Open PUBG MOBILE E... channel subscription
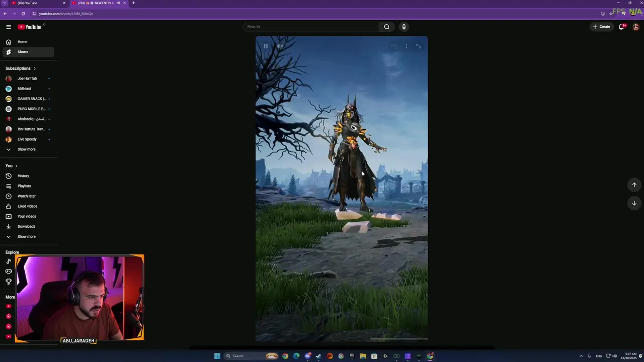The width and height of the screenshot is (644, 362). pos(28,109)
